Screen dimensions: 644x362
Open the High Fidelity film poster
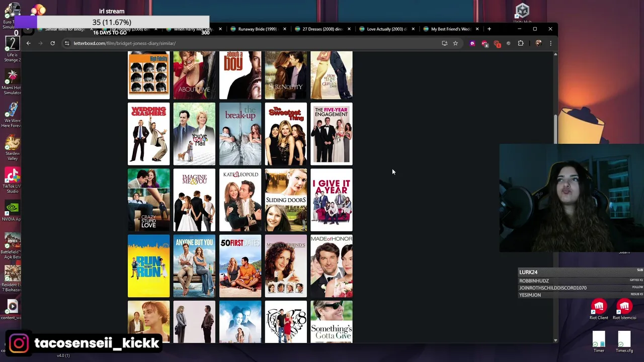[148, 75]
